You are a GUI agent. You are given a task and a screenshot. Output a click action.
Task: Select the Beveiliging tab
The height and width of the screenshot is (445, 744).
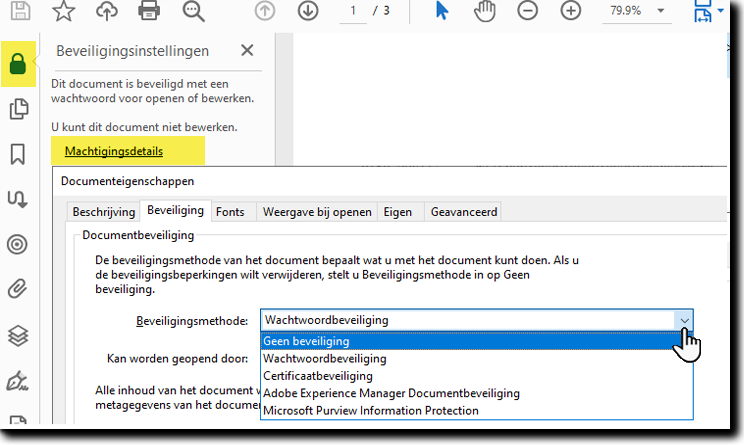(x=176, y=210)
